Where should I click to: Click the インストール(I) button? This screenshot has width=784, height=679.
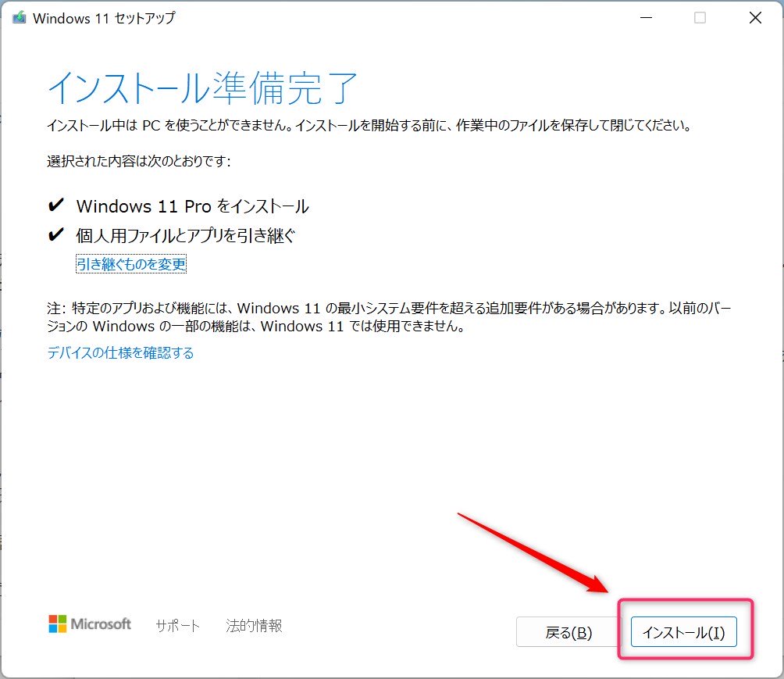(x=683, y=632)
